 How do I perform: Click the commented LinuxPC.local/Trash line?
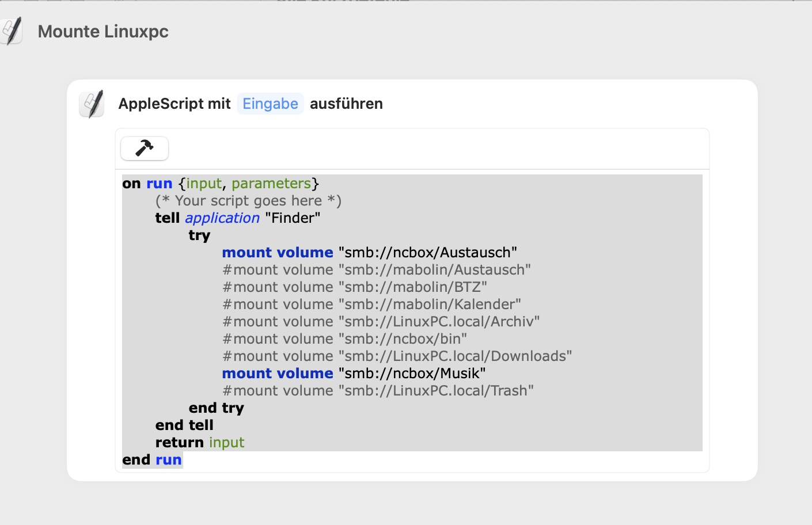[378, 391]
